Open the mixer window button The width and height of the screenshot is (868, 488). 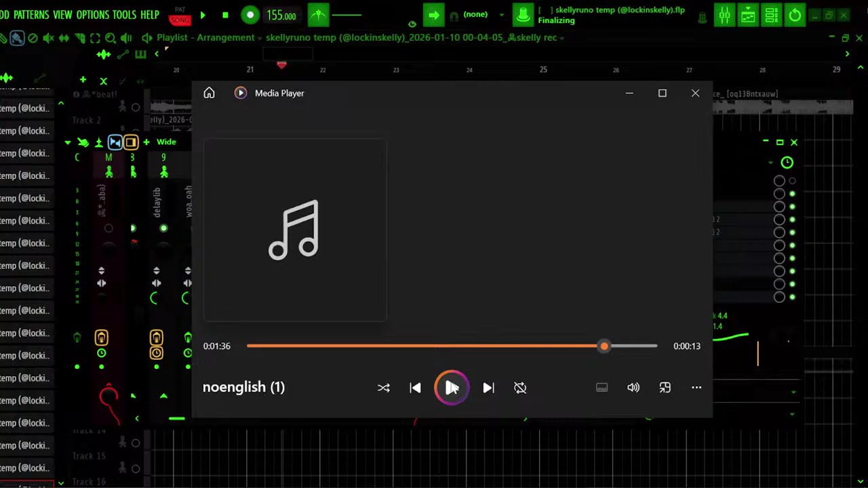pyautogui.click(x=725, y=15)
